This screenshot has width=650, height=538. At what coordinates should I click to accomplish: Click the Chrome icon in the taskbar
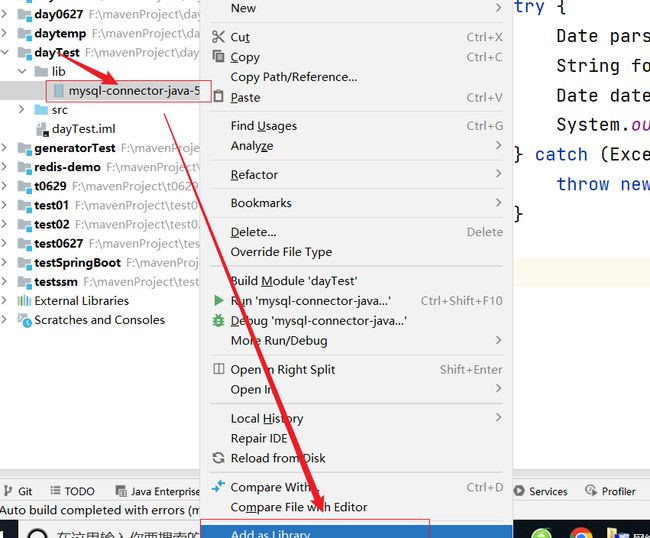click(581, 533)
